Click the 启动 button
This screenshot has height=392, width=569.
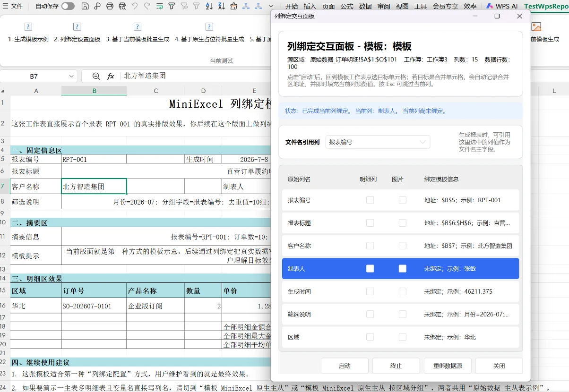pos(345,366)
